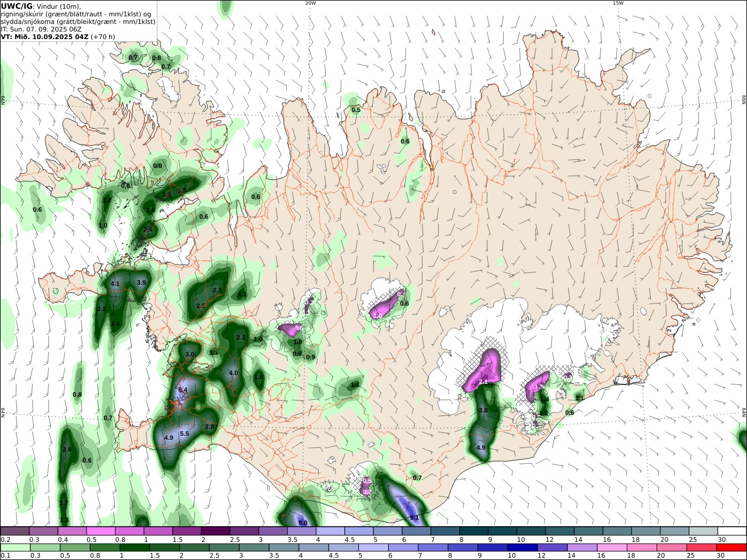Pick the slate blue 6 snow swatch
The width and height of the screenshot is (747, 560).
[x=416, y=531]
